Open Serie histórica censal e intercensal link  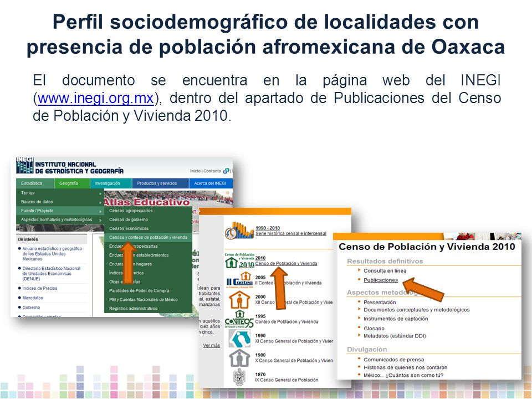(291, 233)
